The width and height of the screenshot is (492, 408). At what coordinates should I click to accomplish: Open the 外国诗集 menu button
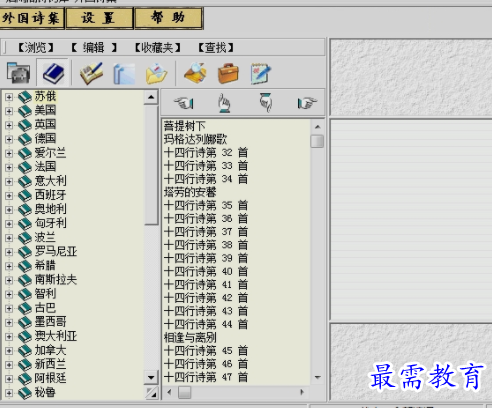pos(32,18)
